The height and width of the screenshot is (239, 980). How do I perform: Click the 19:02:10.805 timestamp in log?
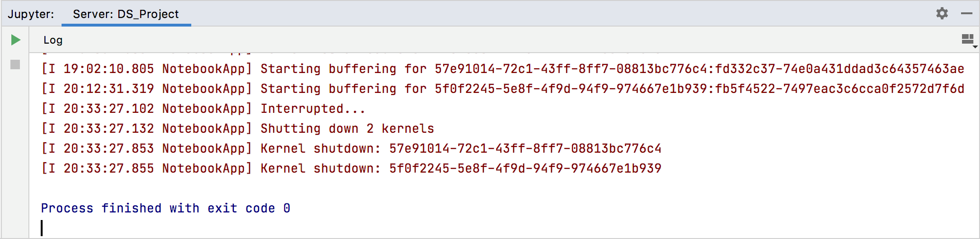point(108,69)
